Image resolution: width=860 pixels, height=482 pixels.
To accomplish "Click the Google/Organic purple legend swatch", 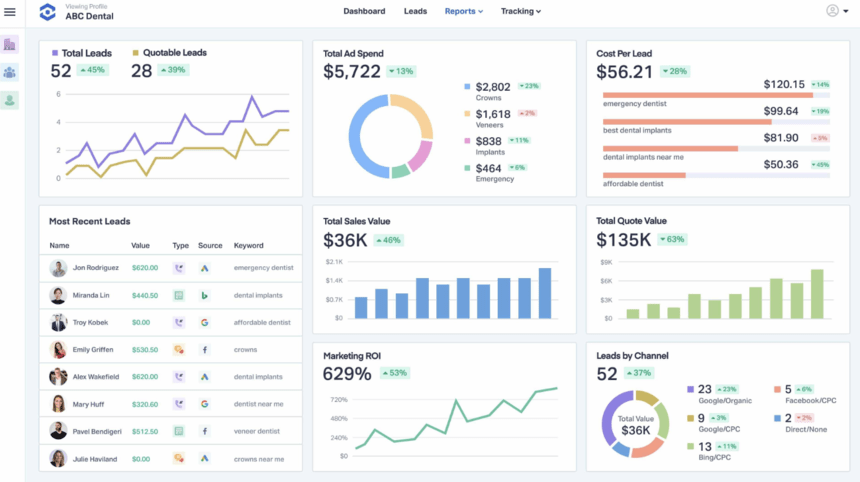I will tap(691, 389).
